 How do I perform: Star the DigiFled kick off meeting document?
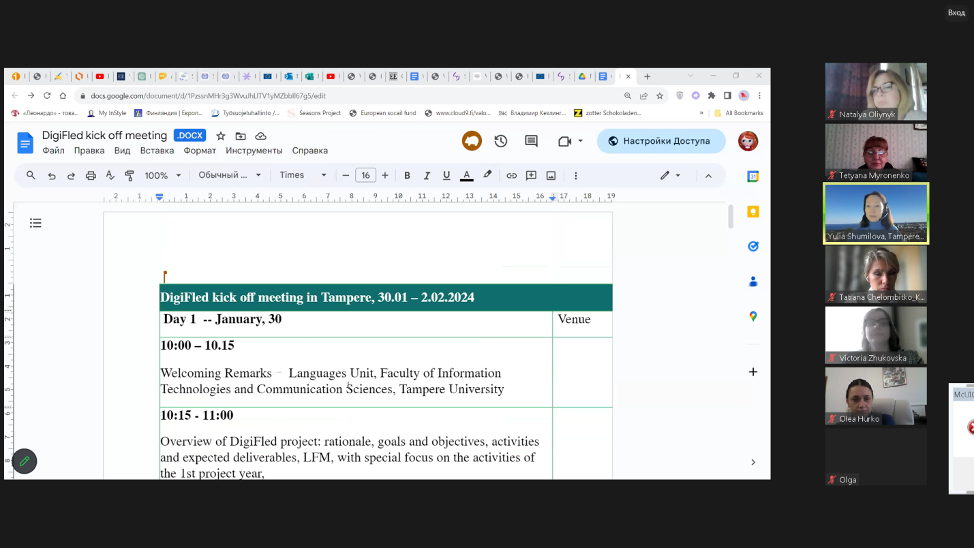click(221, 136)
